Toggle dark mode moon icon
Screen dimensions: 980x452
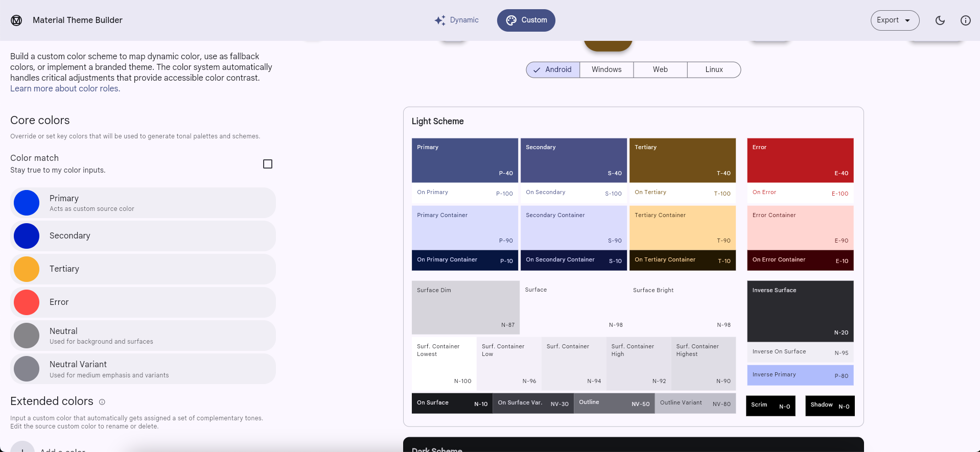point(940,20)
